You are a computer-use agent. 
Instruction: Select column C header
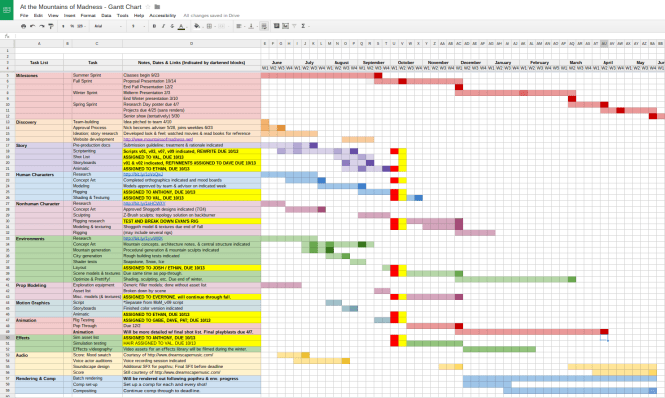point(97,44)
